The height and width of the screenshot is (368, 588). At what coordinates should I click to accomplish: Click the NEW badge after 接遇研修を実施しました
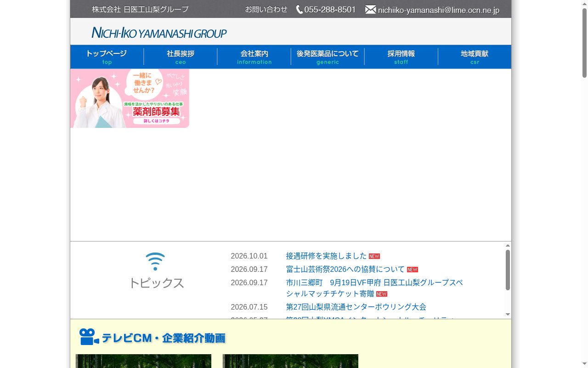[x=374, y=256]
